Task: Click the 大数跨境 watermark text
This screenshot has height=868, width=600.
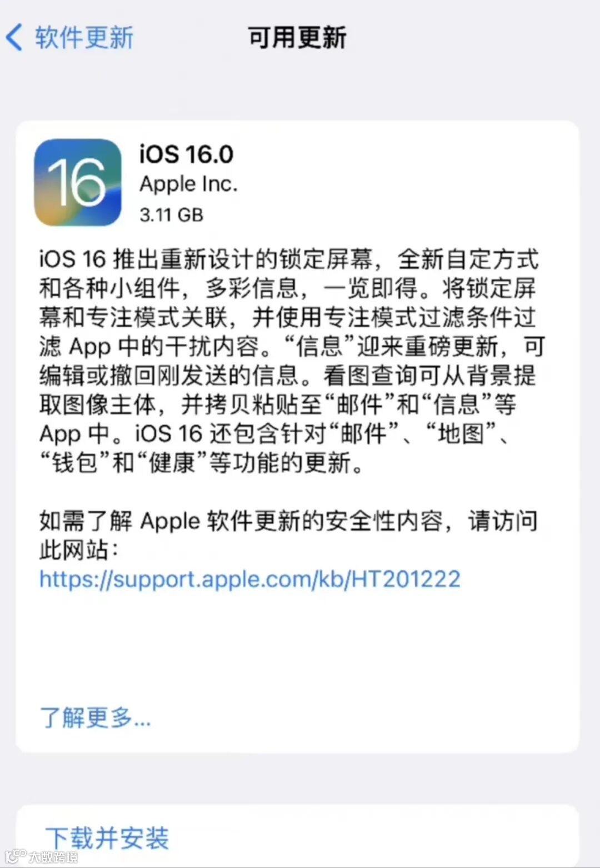Action: (x=53, y=857)
